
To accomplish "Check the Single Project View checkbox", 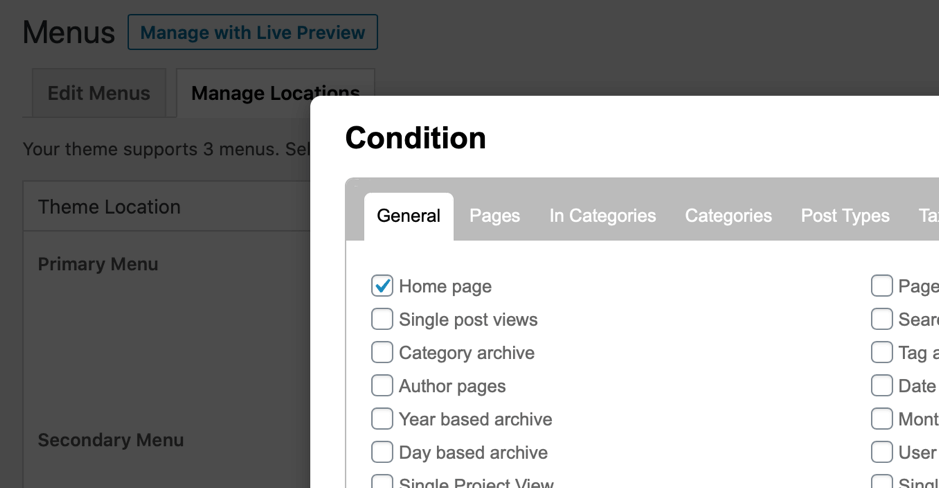I will point(382,481).
